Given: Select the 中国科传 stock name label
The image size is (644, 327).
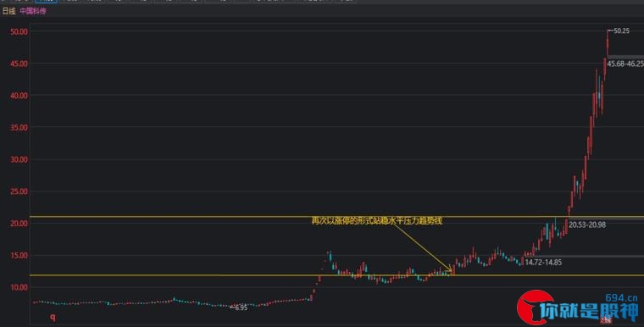Looking at the screenshot, I should click(33, 11).
